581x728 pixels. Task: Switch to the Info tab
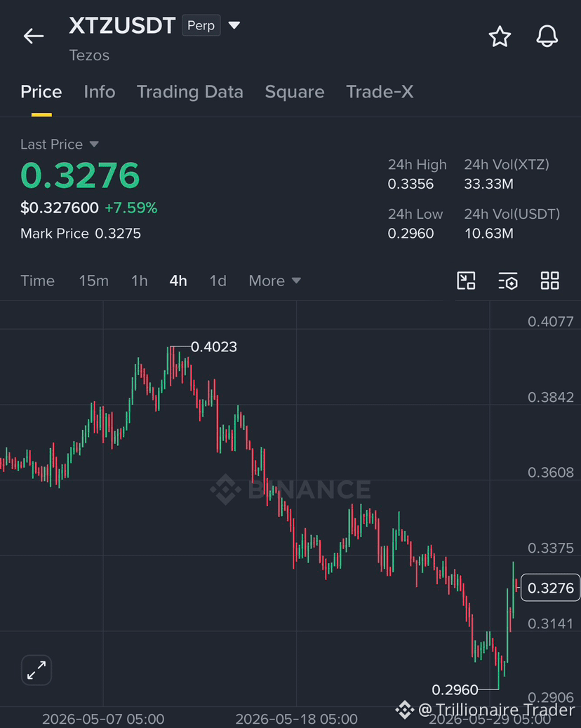point(100,92)
